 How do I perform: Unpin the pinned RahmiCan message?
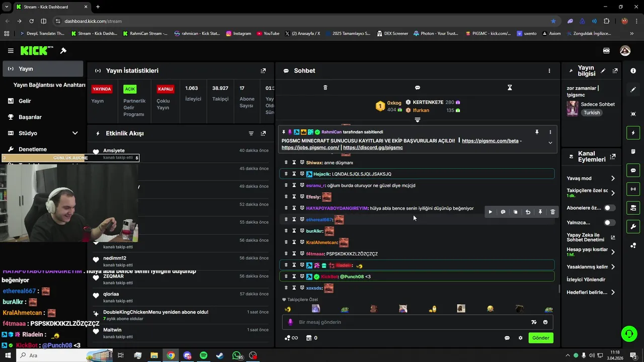click(537, 132)
